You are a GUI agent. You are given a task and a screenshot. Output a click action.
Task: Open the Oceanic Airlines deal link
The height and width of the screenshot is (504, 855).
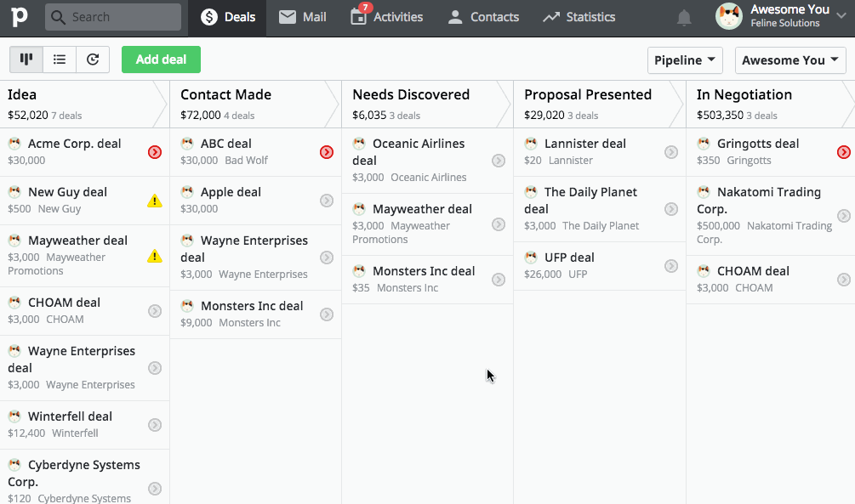pyautogui.click(x=408, y=152)
